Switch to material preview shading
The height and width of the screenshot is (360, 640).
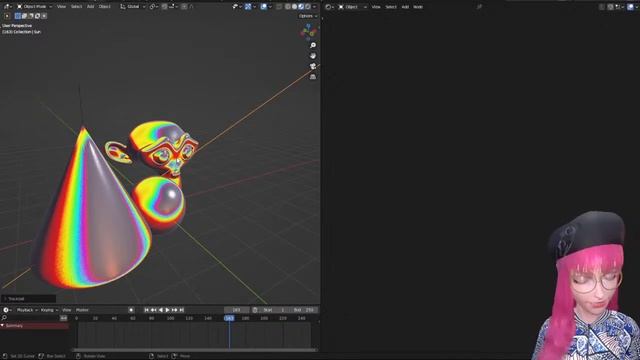(301, 7)
